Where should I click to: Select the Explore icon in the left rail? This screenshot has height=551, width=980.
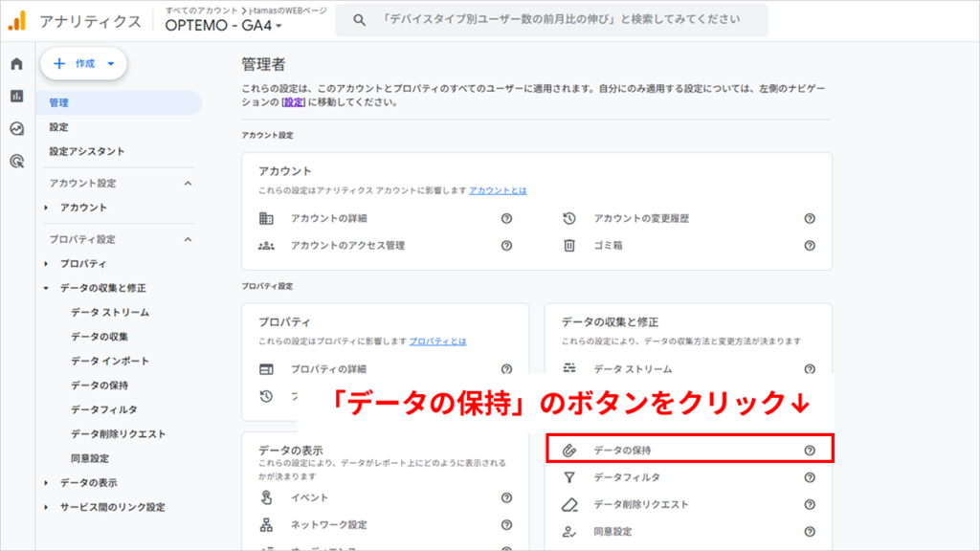click(x=15, y=125)
